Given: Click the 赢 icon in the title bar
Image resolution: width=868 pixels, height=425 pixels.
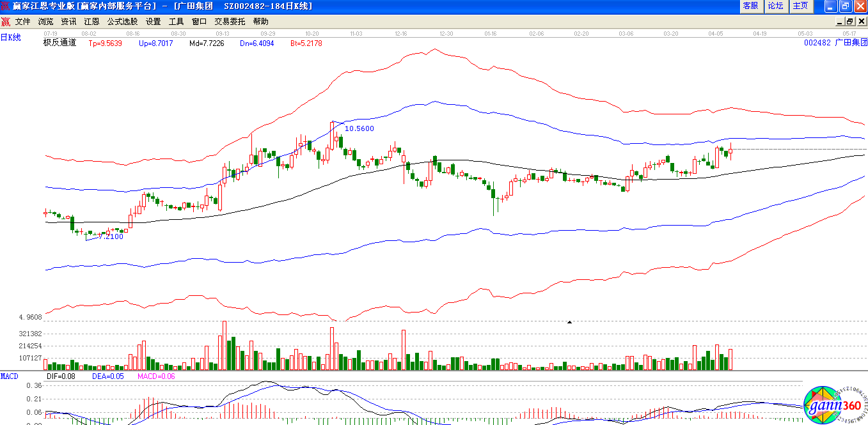Looking at the screenshot, I should click(6, 6).
